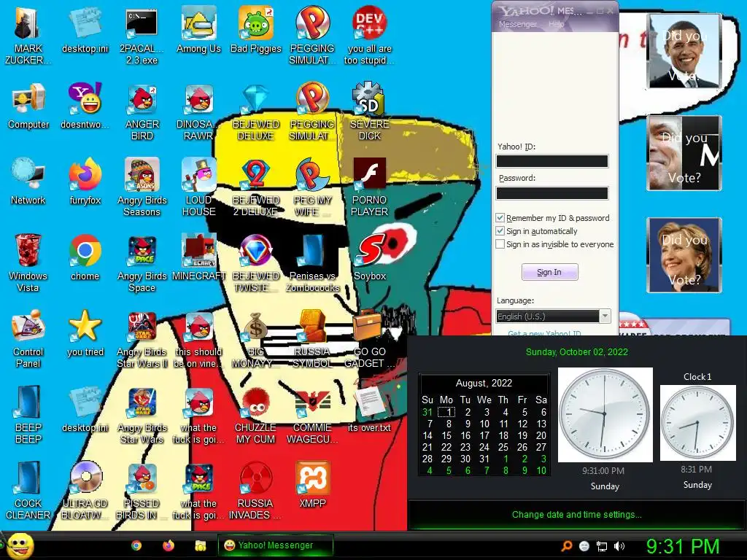This screenshot has height=560, width=747.
Task: Open the Help menu in Yahoo Messenger
Action: (556, 24)
